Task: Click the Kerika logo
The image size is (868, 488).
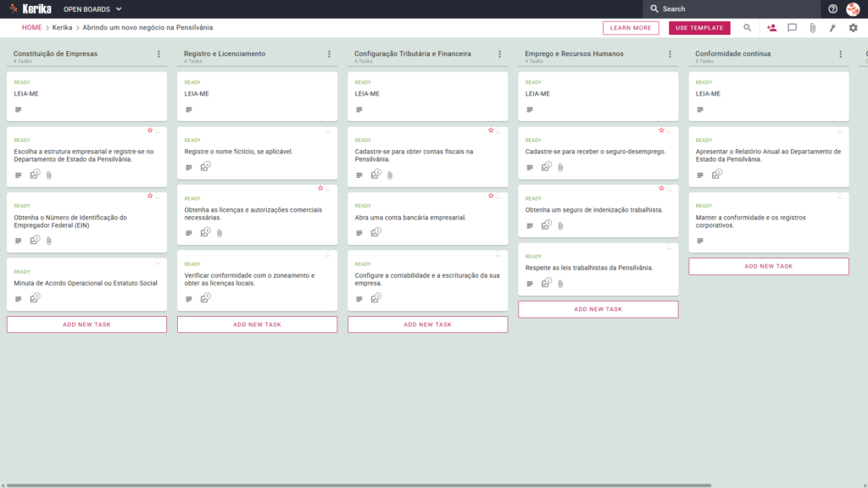Action: (31, 8)
